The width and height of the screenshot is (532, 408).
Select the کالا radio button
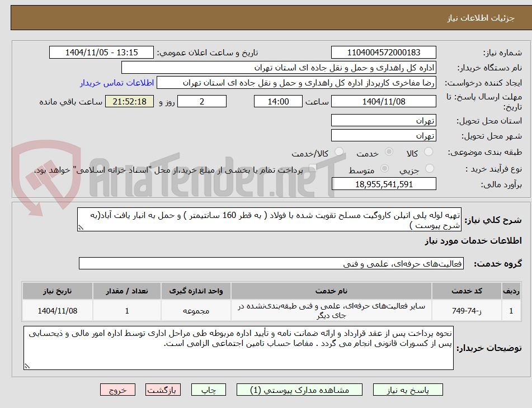pyautogui.click(x=429, y=151)
